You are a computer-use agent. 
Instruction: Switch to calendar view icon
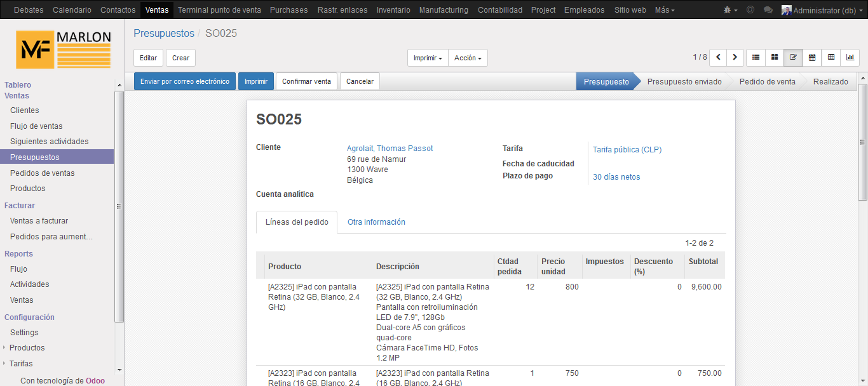point(812,57)
